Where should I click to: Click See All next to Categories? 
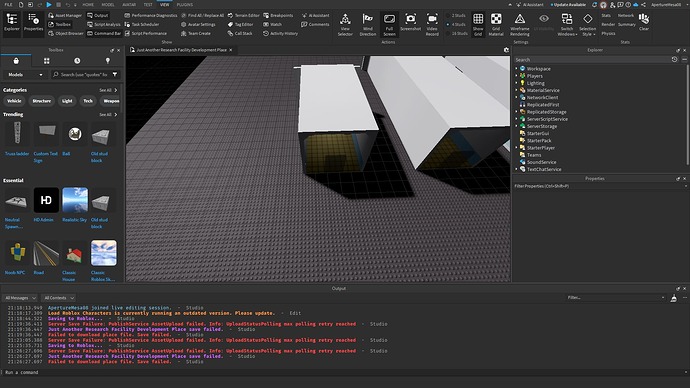click(108, 90)
